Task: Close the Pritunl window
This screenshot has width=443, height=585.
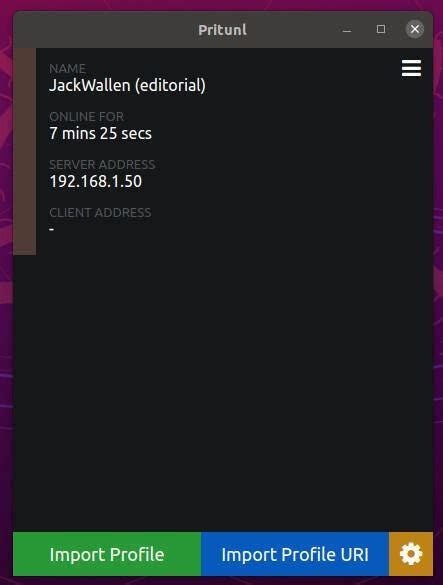Action: 415,29
